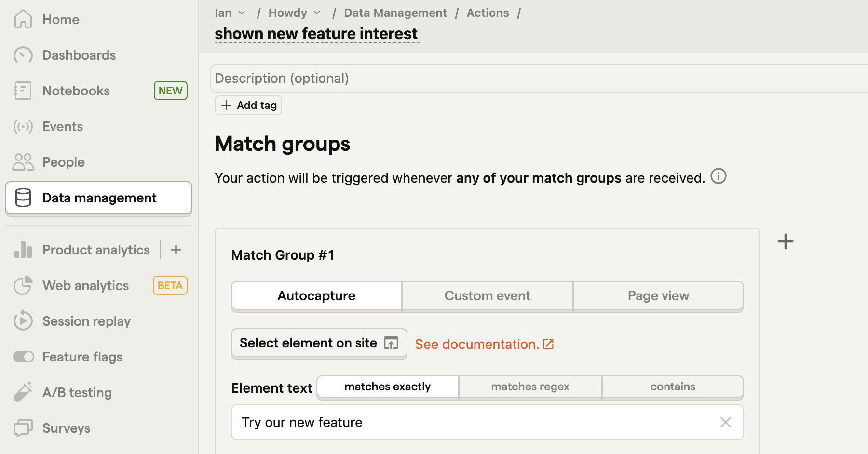
Task: Open Events in the sidebar
Action: 98,126
